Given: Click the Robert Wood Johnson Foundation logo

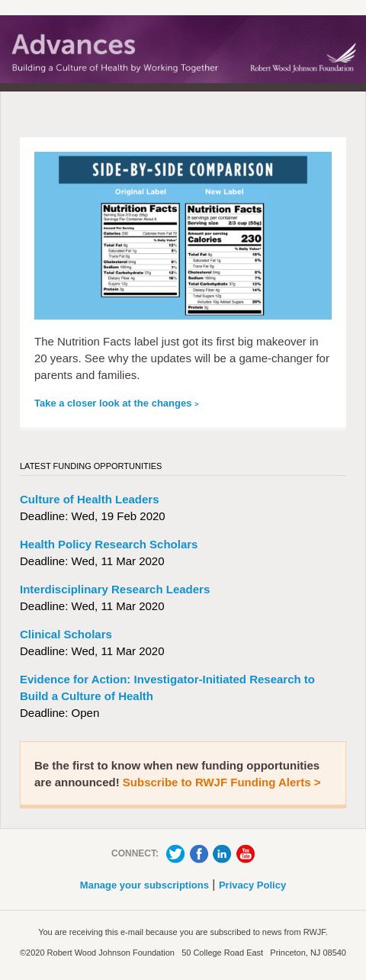Looking at the screenshot, I should pos(303,57).
